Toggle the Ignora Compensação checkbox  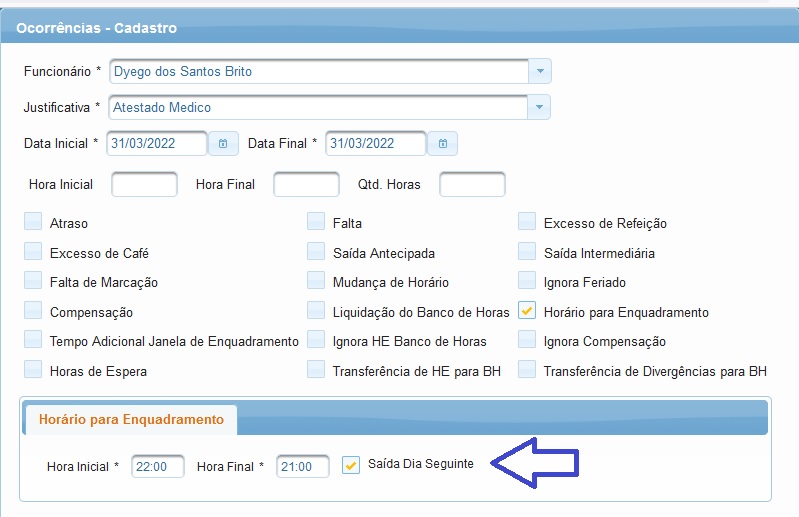(x=527, y=339)
